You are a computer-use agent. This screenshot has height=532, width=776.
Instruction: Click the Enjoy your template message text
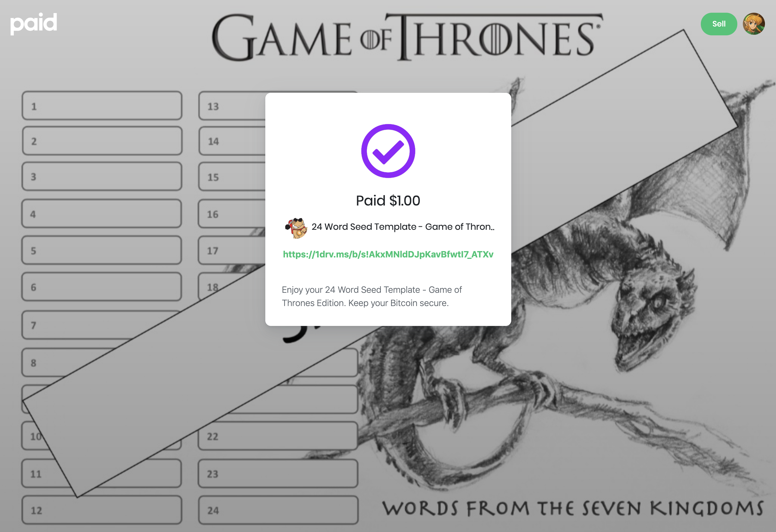372,296
